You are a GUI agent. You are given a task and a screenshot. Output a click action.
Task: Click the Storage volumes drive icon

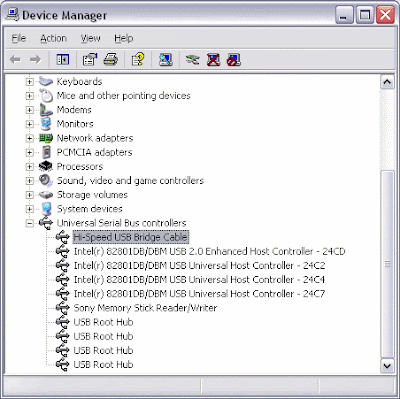pyautogui.click(x=46, y=195)
